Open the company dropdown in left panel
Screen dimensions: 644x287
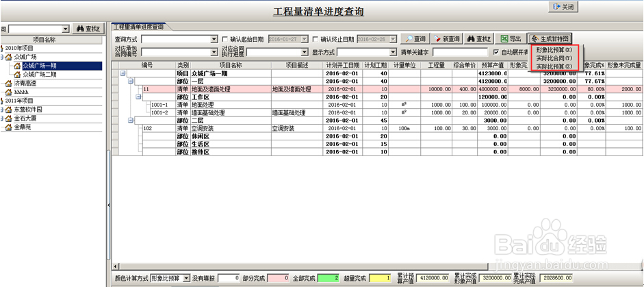click(x=65, y=29)
